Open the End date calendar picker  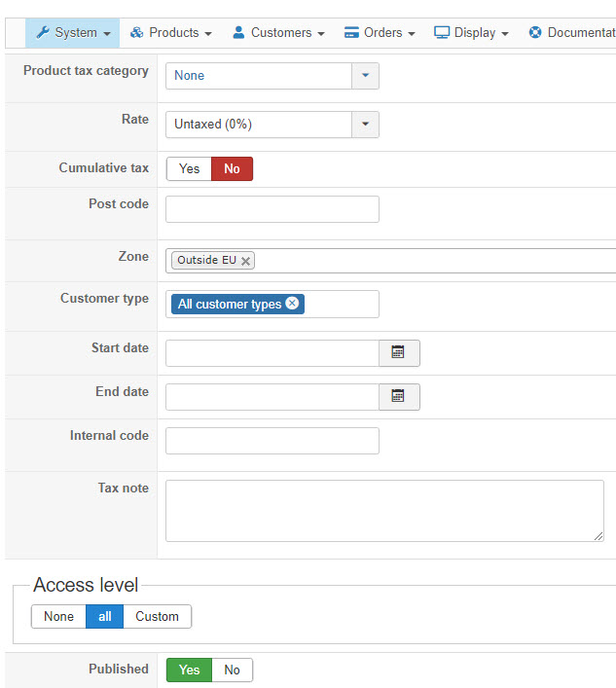(398, 396)
